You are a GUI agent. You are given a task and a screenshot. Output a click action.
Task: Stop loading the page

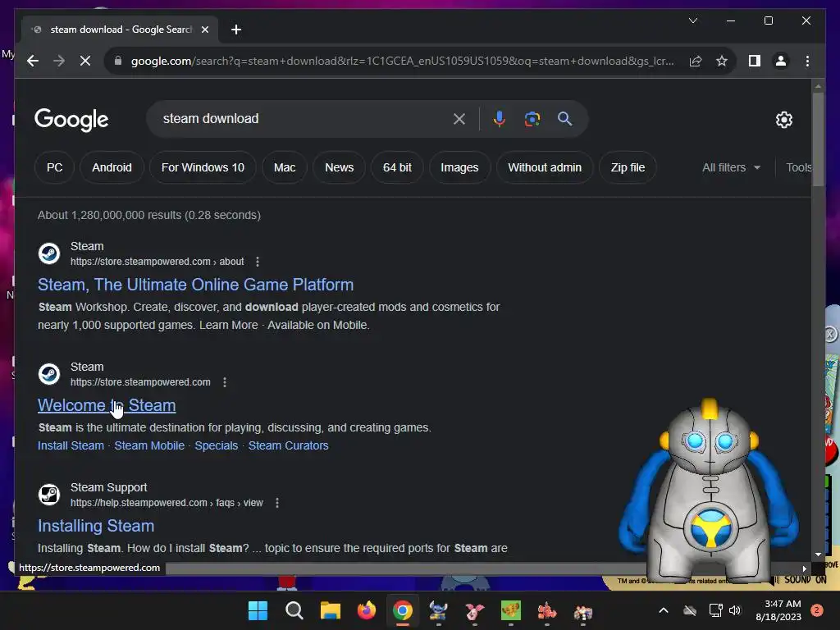pyautogui.click(x=85, y=61)
